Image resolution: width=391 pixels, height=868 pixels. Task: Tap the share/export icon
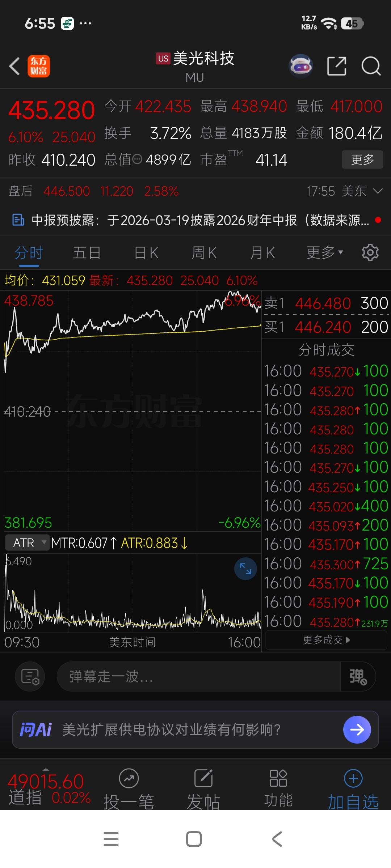[x=337, y=66]
